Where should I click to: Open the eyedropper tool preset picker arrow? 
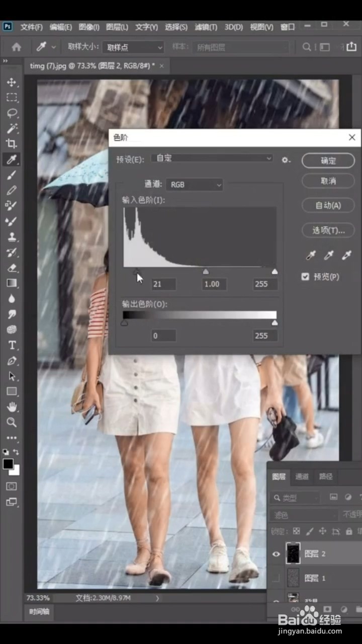(x=53, y=47)
